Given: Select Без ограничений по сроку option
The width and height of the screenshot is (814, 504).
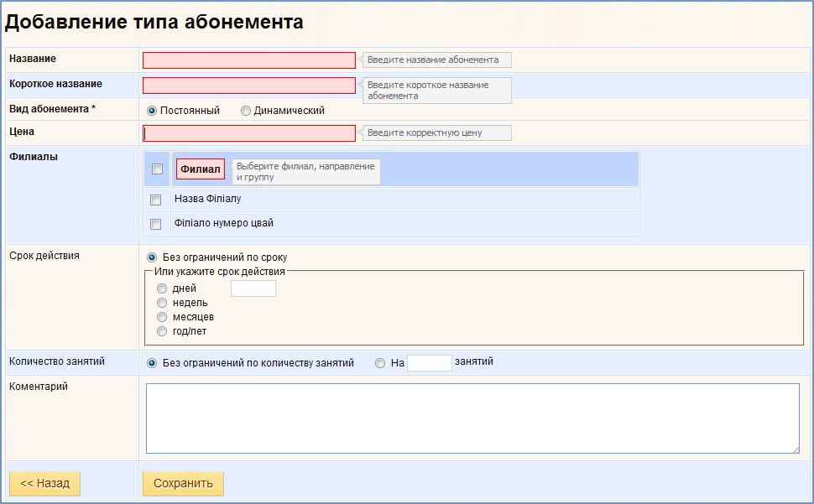Looking at the screenshot, I should click(x=152, y=257).
